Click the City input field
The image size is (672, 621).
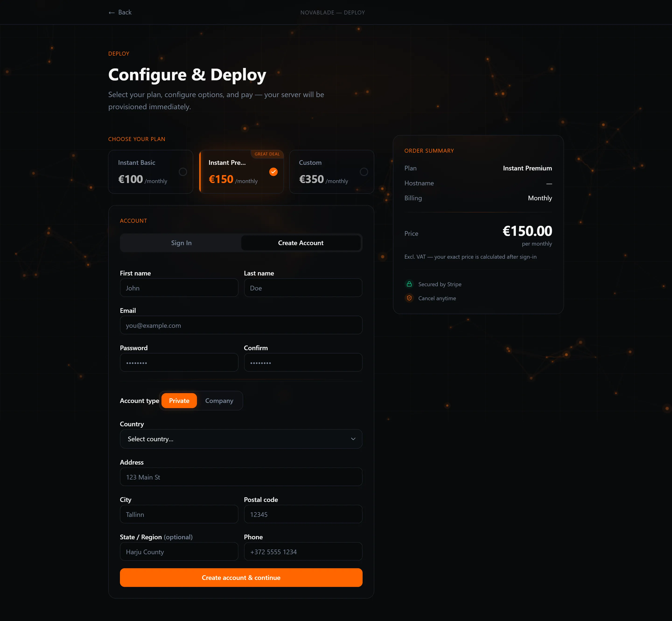179,514
